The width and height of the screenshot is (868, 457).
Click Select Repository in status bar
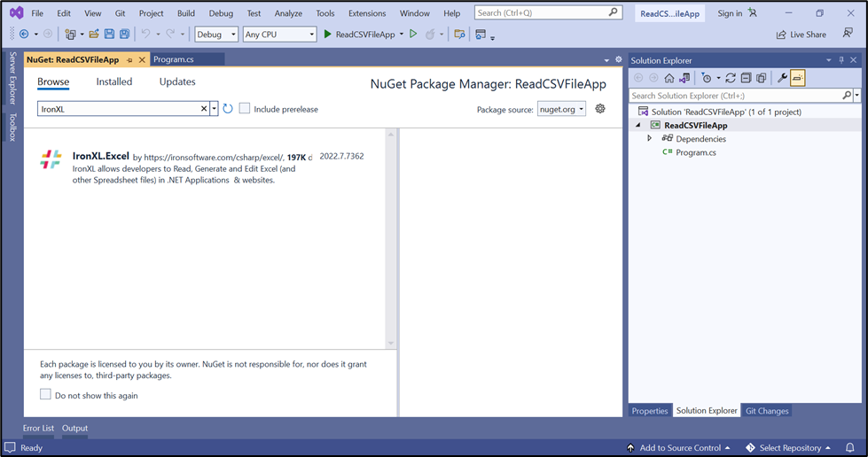tap(789, 447)
